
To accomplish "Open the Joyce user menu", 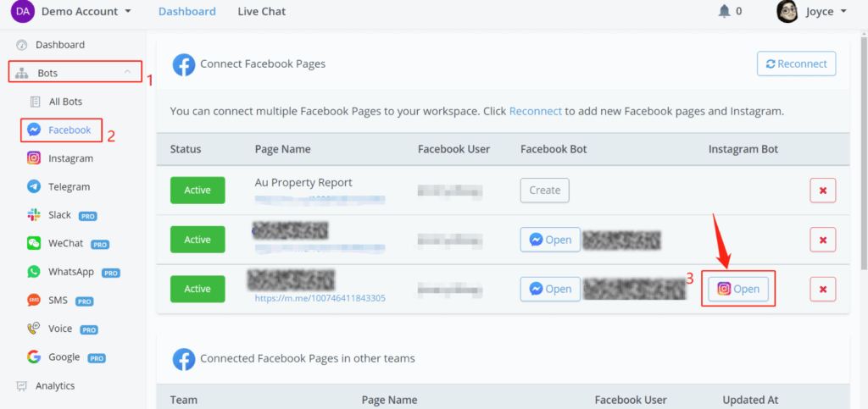I will [x=812, y=12].
